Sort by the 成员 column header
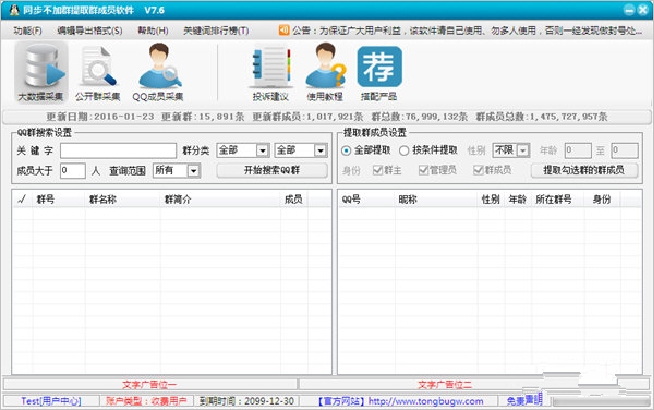Viewport: 654px width, 410px height. click(294, 199)
